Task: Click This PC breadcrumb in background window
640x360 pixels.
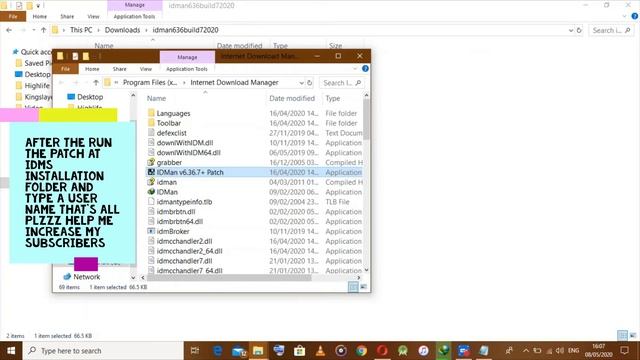Action: pos(81,30)
